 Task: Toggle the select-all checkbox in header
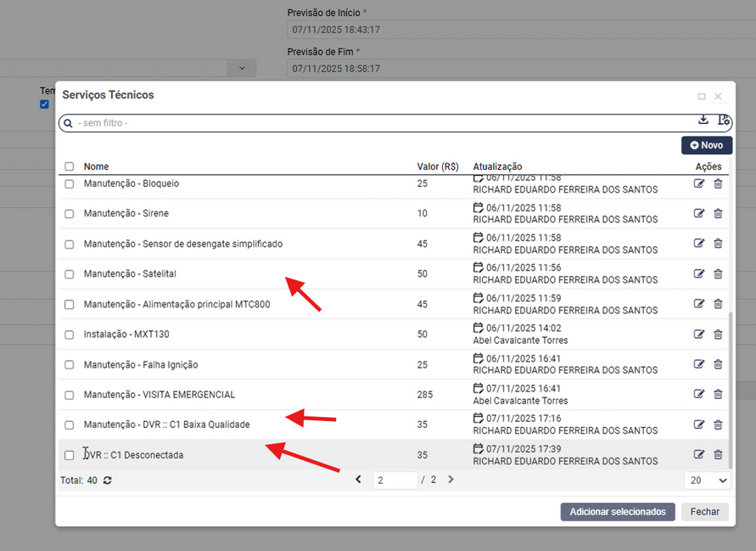coord(70,166)
